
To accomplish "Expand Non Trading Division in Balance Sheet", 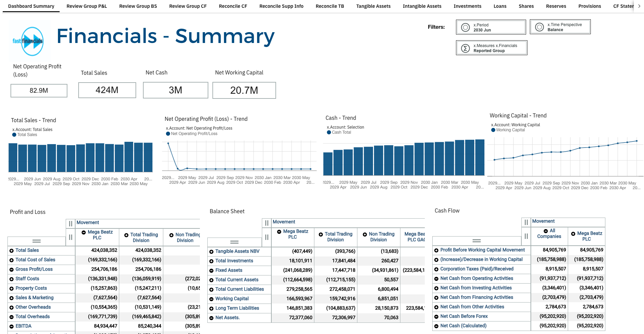I will point(365,234).
